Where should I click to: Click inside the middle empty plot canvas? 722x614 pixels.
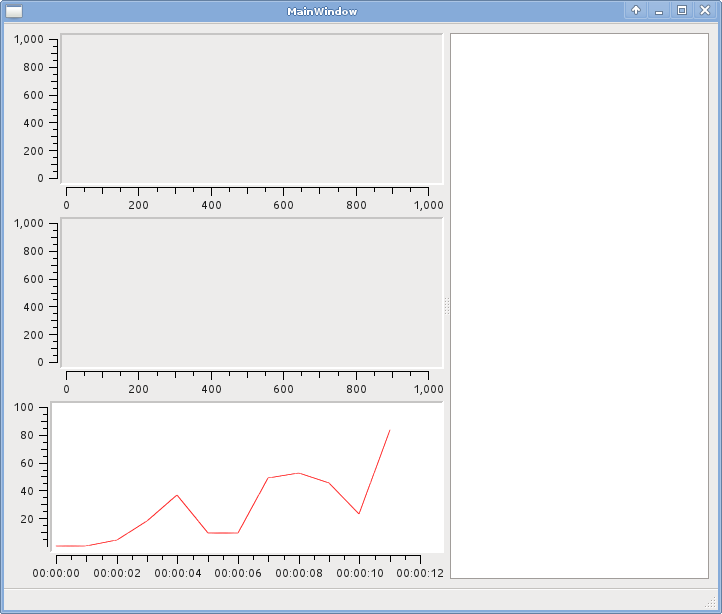coord(251,292)
